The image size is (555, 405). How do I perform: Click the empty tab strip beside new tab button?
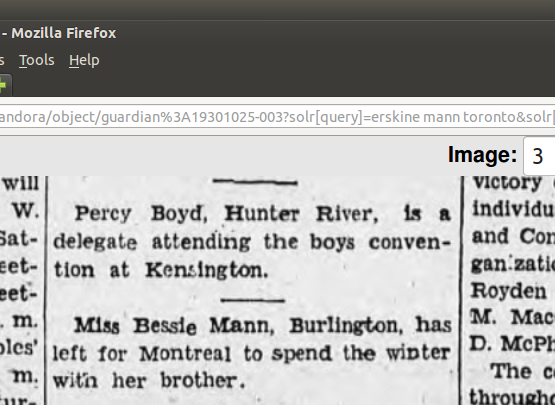coord(283,86)
